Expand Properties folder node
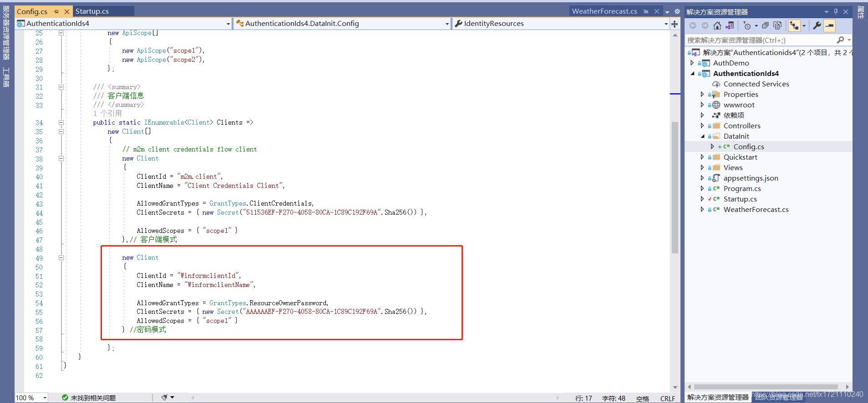 (702, 94)
